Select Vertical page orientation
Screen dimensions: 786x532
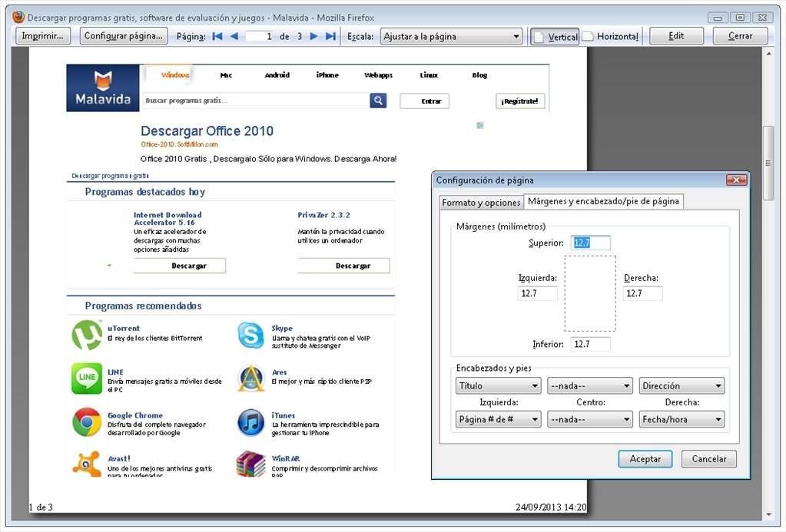click(555, 37)
